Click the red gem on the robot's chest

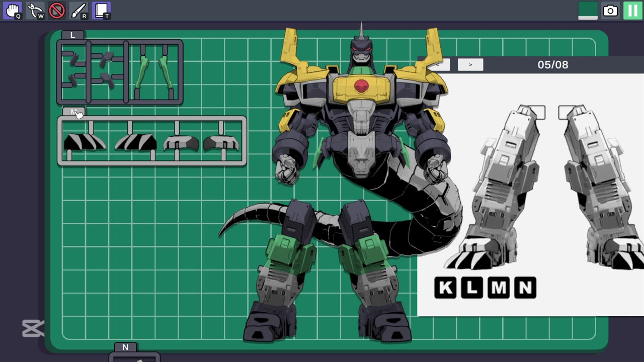point(361,86)
